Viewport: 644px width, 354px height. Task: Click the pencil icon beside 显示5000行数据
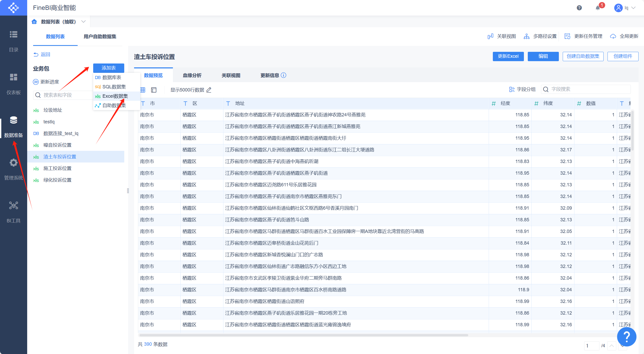(209, 90)
